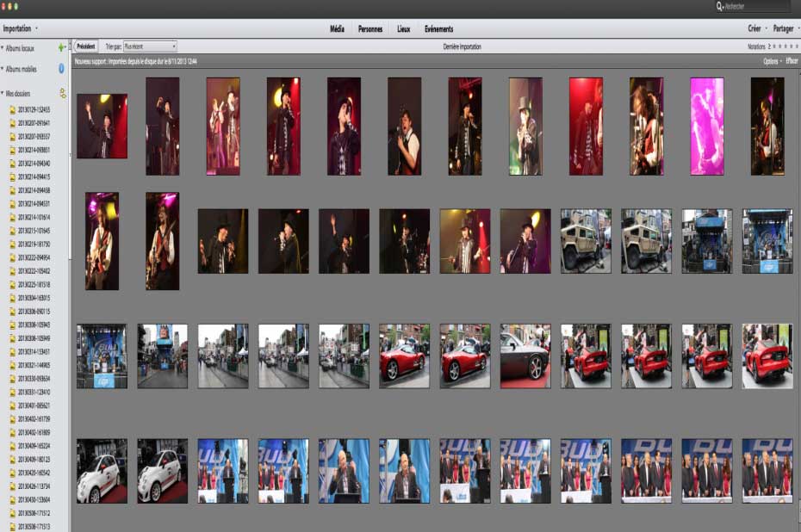Screen dimensions: 801x532
Task: Select first thumbnail of singer with raised arm
Action: pyautogui.click(x=102, y=126)
